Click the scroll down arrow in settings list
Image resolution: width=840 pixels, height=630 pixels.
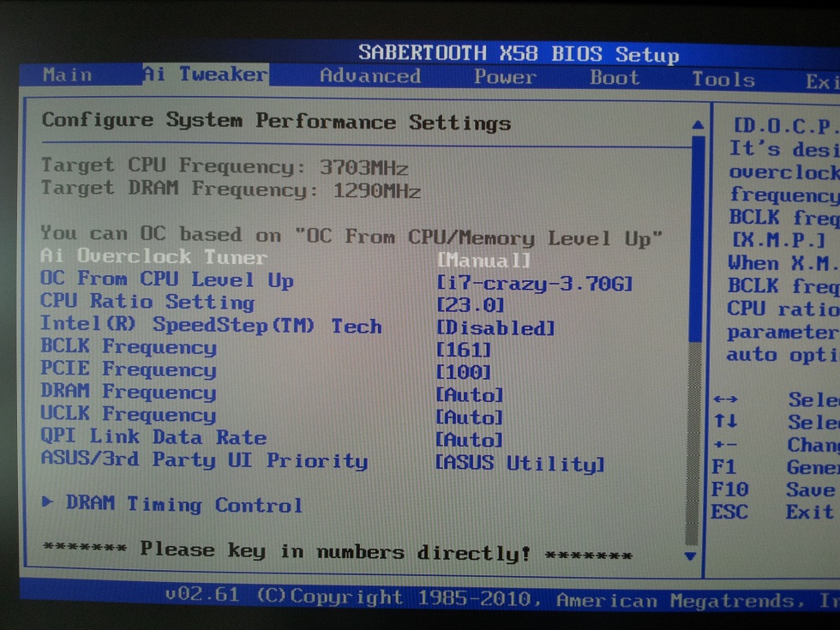pos(691,556)
